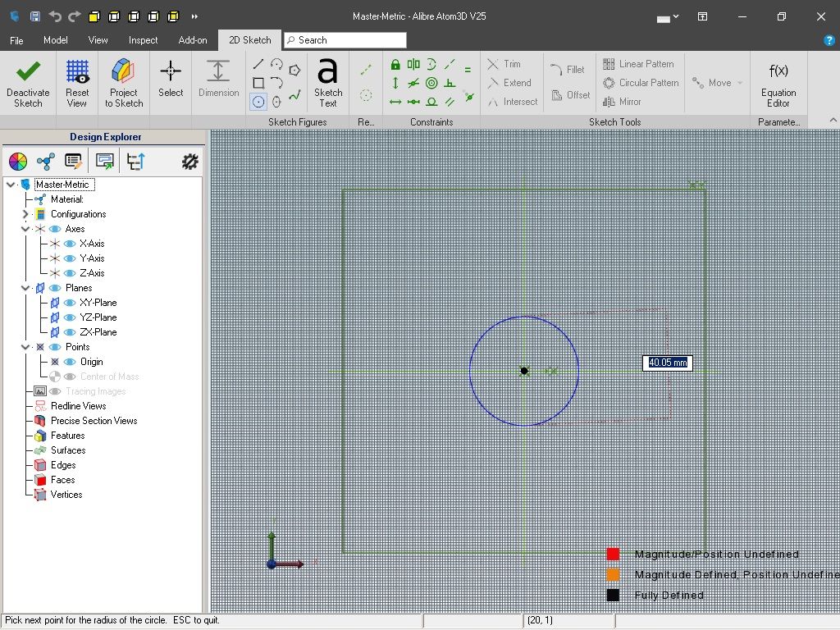
Task: Click the Save icon in title bar
Action: [35, 16]
